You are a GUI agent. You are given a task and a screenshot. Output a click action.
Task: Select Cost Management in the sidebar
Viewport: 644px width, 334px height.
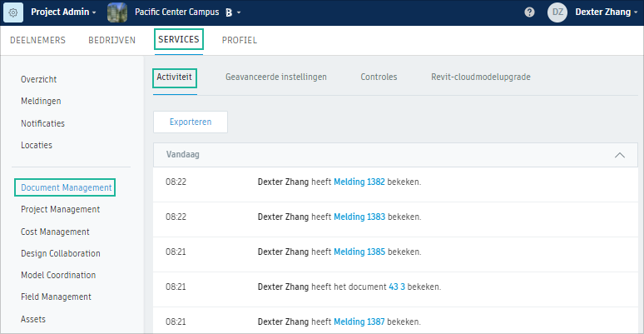coord(55,232)
